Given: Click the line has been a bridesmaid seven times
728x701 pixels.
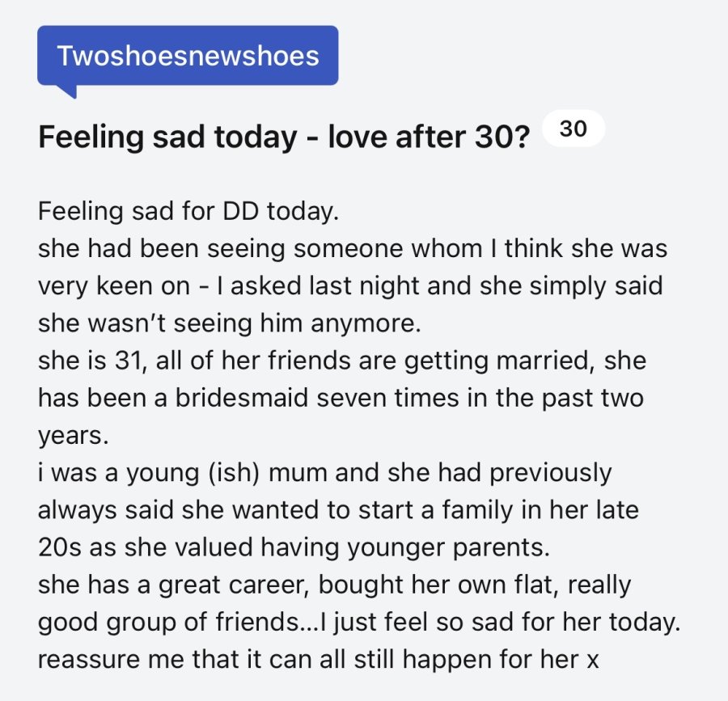Looking at the screenshot, I should [341, 399].
